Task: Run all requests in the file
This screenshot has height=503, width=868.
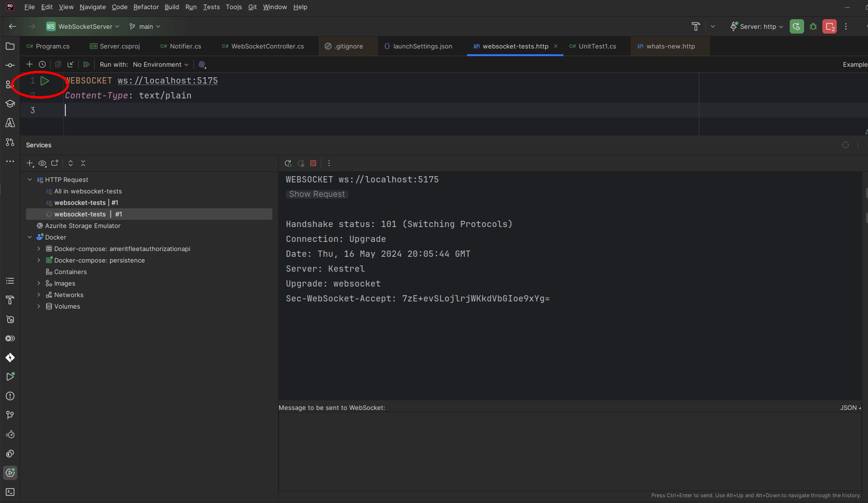Action: (x=86, y=64)
